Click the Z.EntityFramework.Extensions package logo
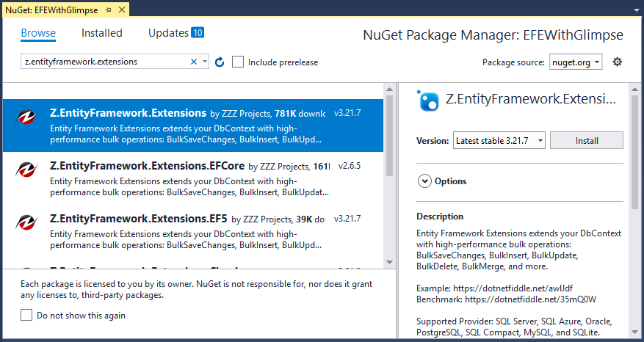 coord(26,117)
